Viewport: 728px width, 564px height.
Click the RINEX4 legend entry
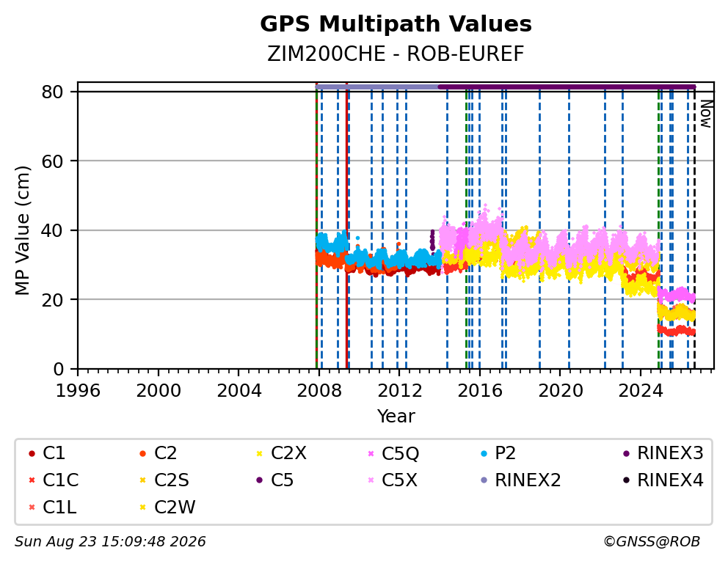pyautogui.click(x=663, y=480)
